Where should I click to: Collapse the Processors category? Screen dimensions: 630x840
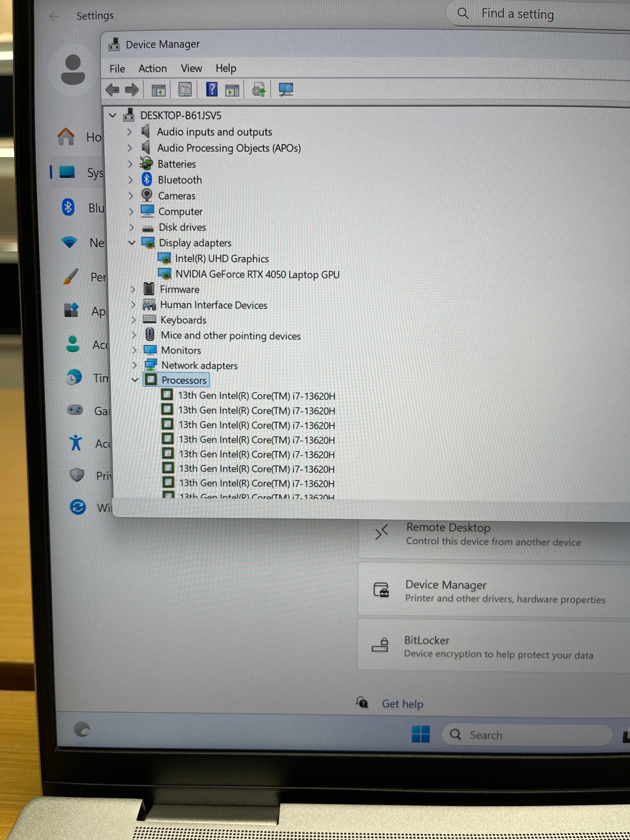pyautogui.click(x=134, y=380)
